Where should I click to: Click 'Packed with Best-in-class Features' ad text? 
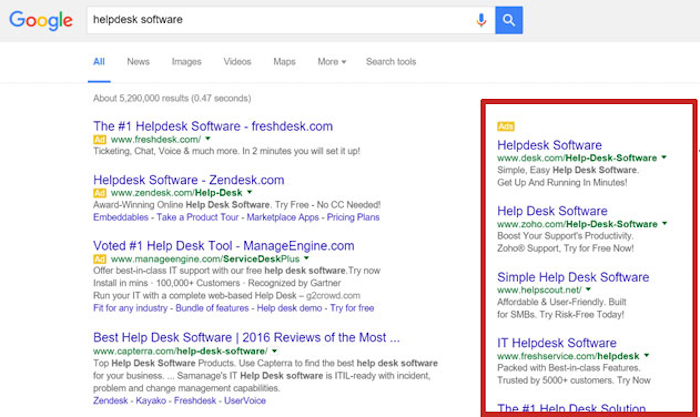click(x=569, y=368)
